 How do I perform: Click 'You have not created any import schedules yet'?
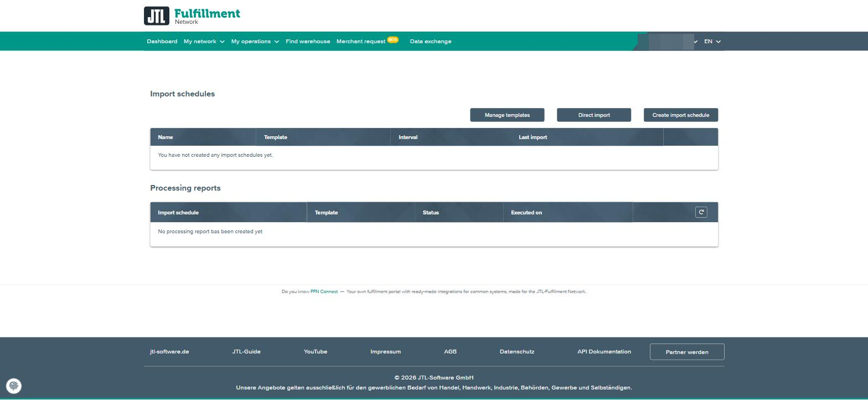(x=215, y=155)
